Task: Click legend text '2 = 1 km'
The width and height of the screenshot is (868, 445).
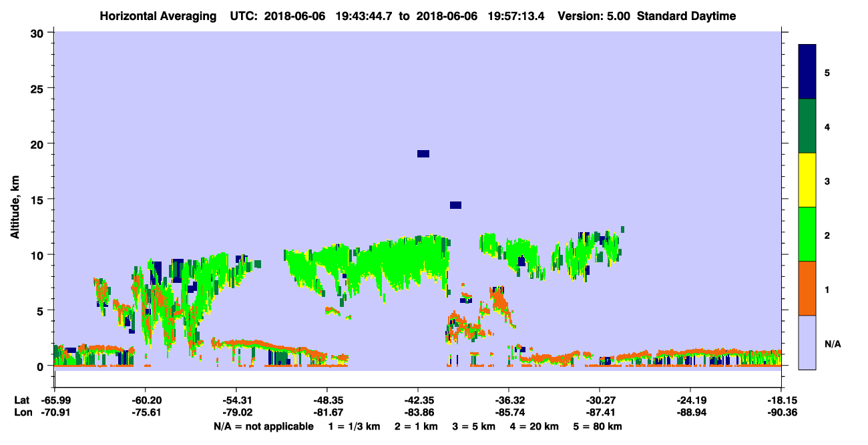Action: (417, 426)
